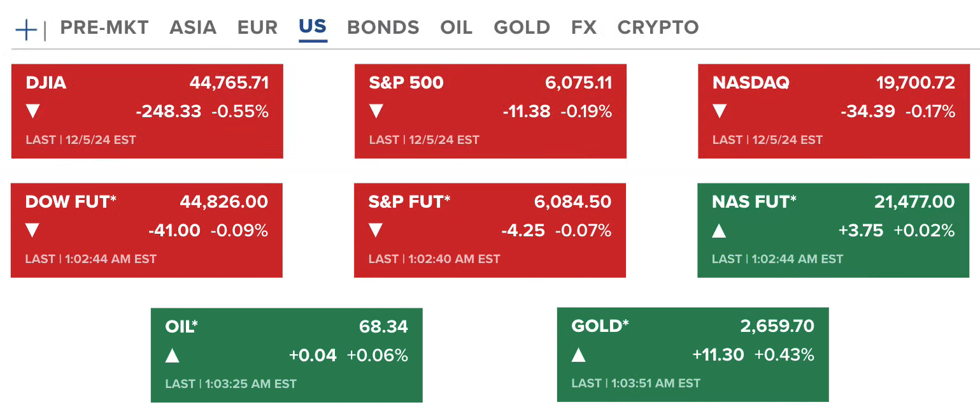Switch to the PRE-MKT tab
This screenshot has height=416, width=980.
tap(104, 27)
